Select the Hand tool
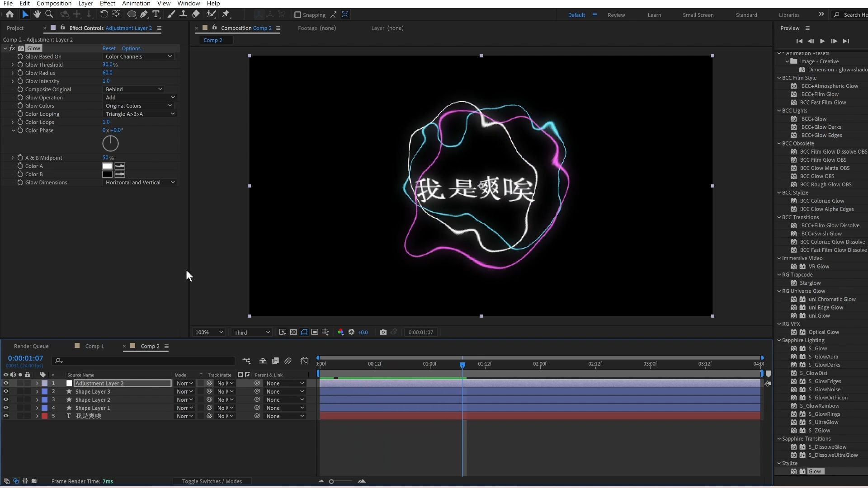The height and width of the screenshot is (488, 868). pos(37,14)
